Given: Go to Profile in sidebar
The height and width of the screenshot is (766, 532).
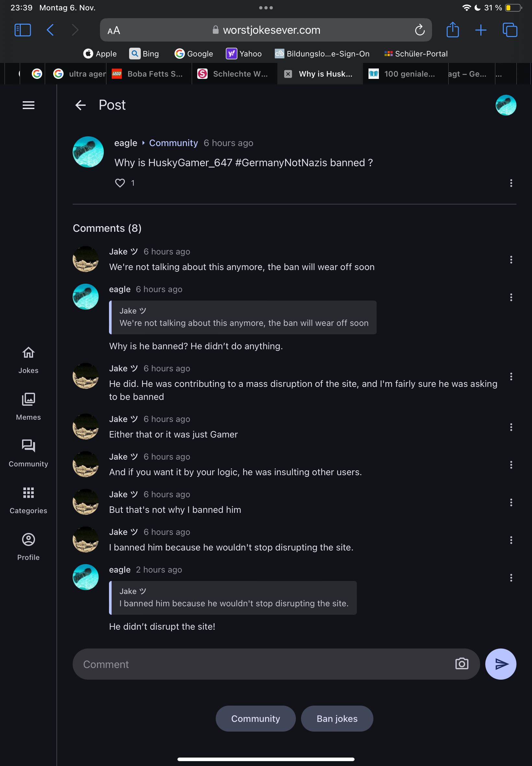Looking at the screenshot, I should 28,546.
